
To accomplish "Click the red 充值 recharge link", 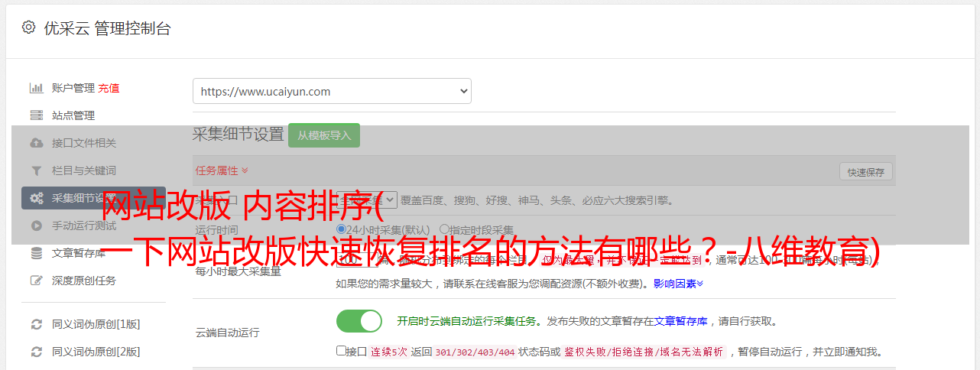I will pyautogui.click(x=109, y=88).
